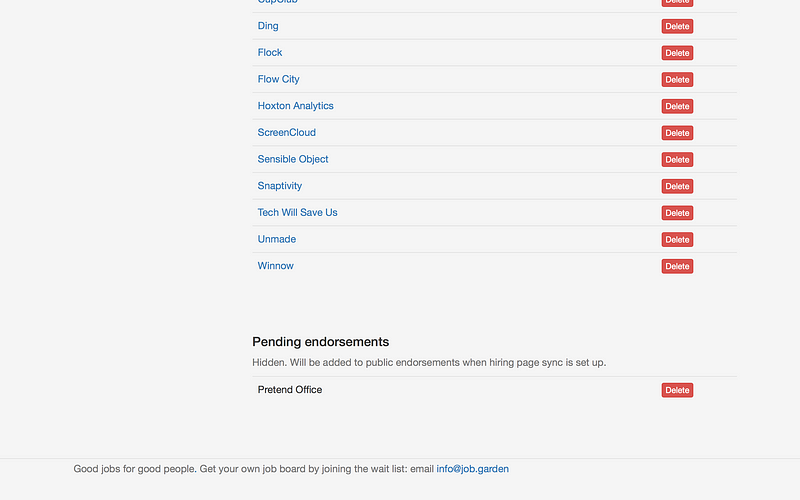Delete the Hoxton Analytics endorsement

pyautogui.click(x=677, y=106)
